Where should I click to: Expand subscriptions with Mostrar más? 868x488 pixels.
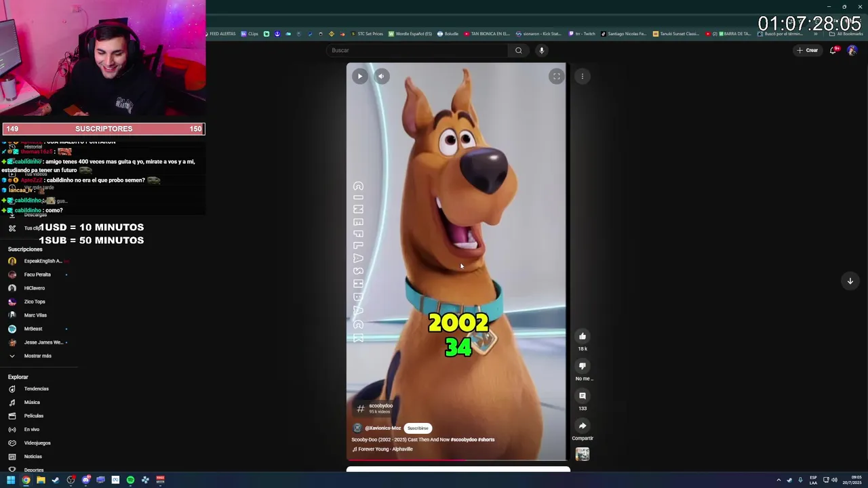[39, 356]
